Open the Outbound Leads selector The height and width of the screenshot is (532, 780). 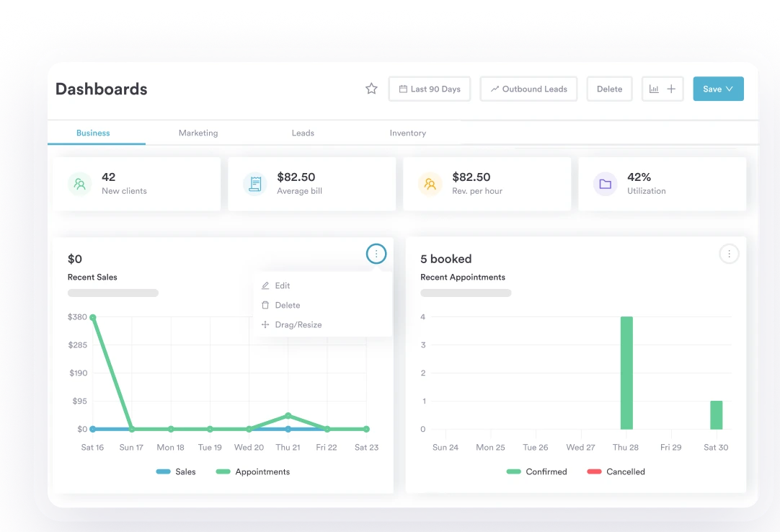tap(528, 89)
